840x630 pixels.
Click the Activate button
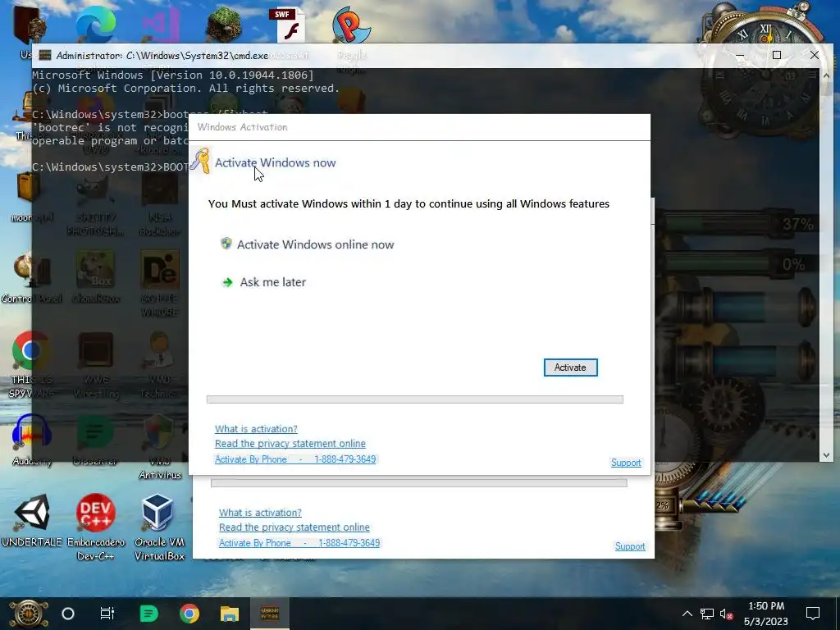570,367
